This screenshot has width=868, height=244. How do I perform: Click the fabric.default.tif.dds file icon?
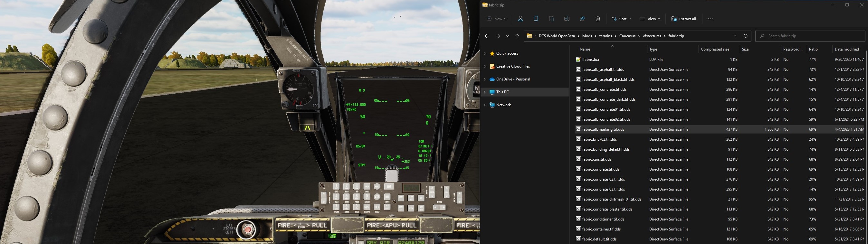tap(578, 239)
